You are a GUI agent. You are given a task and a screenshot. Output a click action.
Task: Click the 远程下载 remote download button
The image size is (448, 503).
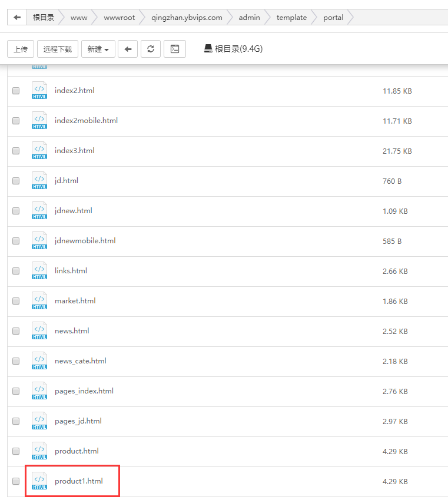(x=58, y=49)
